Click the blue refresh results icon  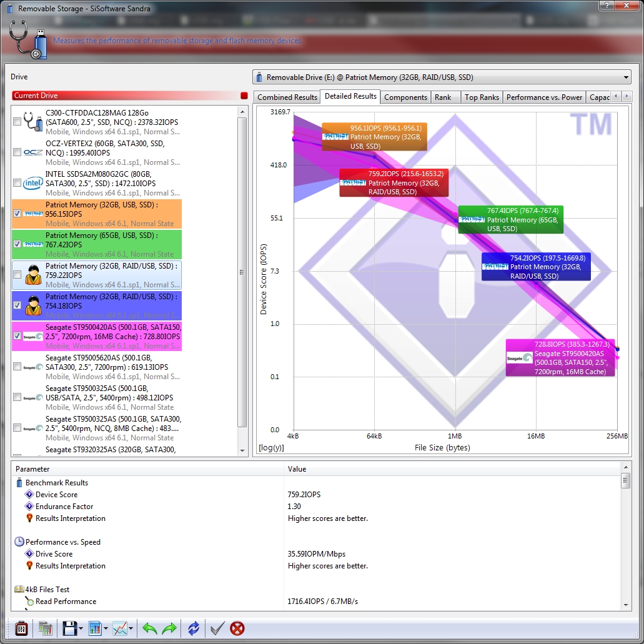tap(194, 628)
